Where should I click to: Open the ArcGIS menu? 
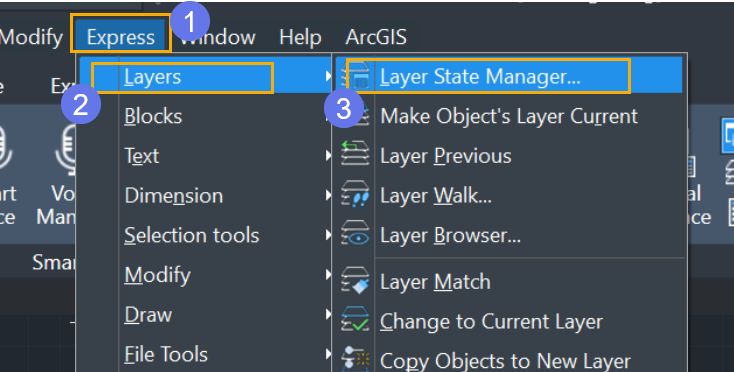pos(376,37)
